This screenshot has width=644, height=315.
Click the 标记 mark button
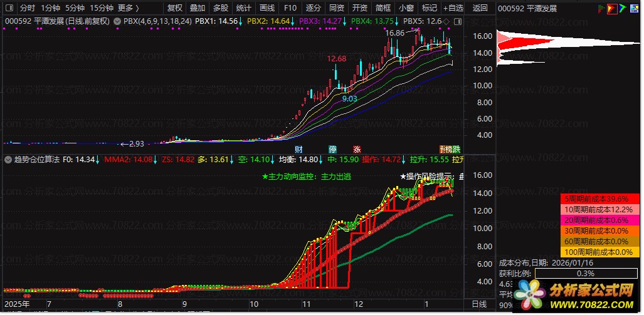[x=430, y=8]
